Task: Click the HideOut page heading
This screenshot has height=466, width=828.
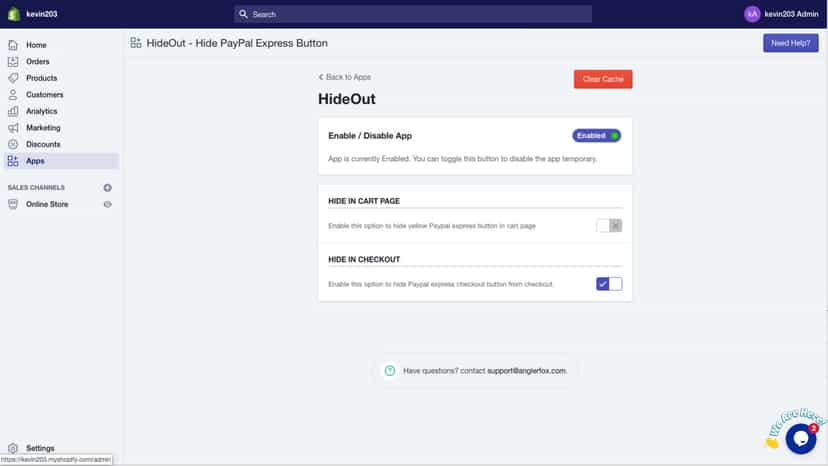Action: (x=347, y=99)
